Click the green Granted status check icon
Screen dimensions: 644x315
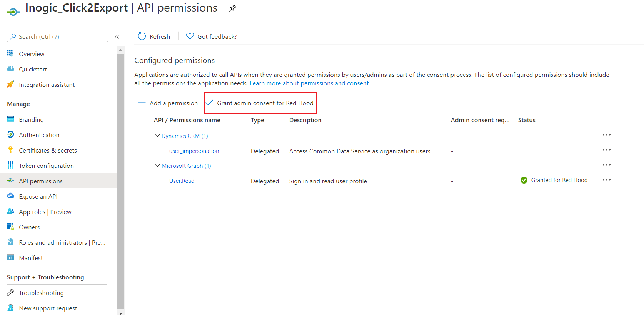point(524,180)
